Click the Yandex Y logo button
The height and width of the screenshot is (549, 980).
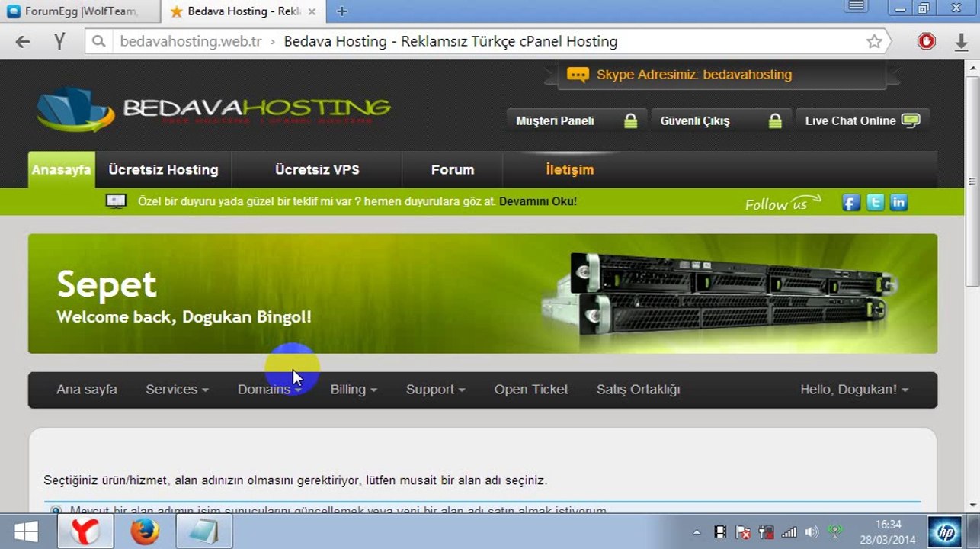60,42
